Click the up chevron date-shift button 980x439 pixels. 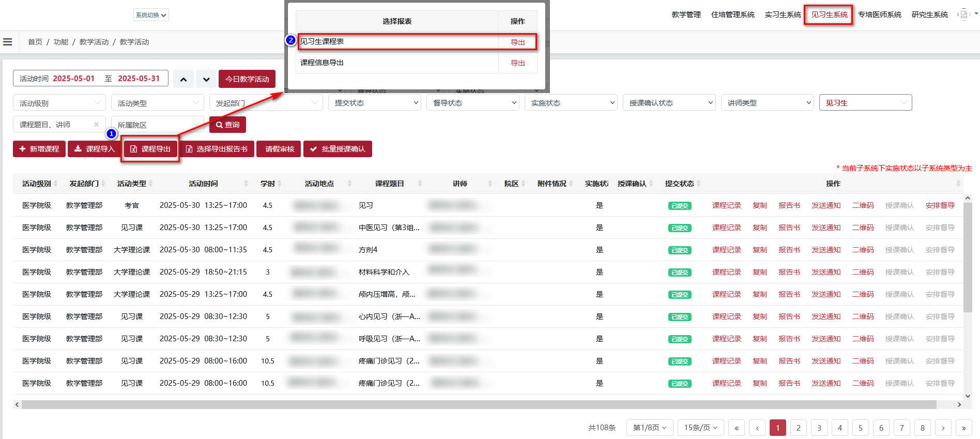(183, 79)
